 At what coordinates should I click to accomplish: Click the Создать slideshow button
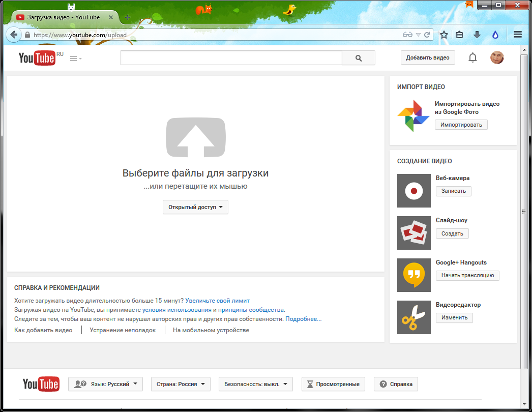(x=452, y=233)
